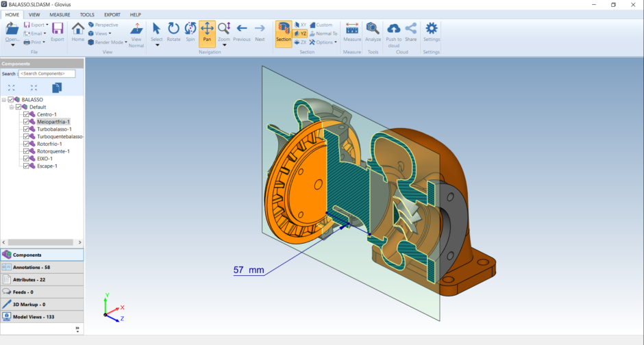Open the Model Views - 133 panel
Viewport: 644px width, 345px height.
42,317
